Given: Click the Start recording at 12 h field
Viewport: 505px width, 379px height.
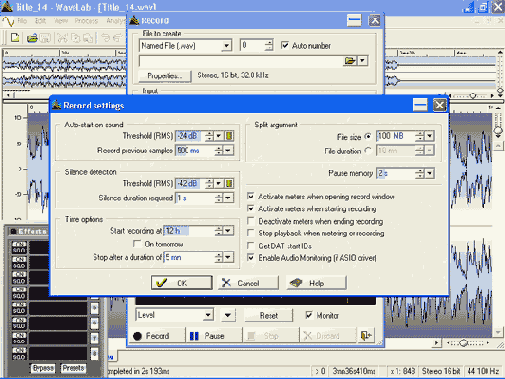Looking at the screenshot, I should click(190, 231).
